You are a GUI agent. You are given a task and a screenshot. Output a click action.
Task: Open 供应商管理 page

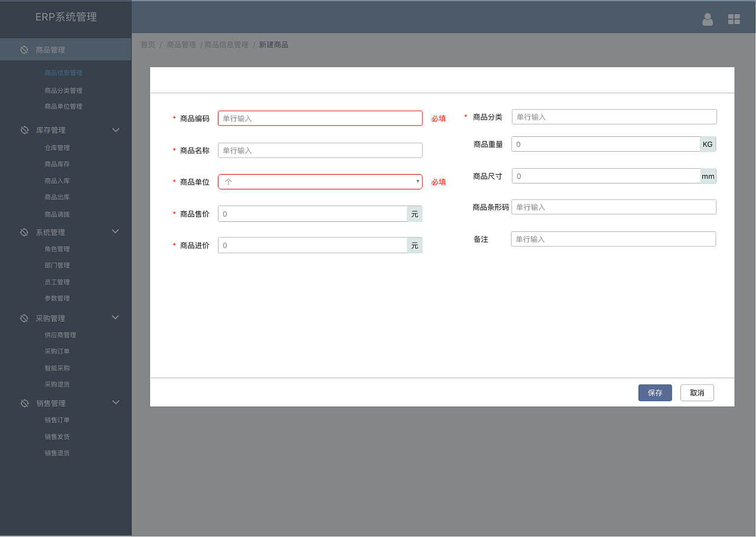point(60,335)
